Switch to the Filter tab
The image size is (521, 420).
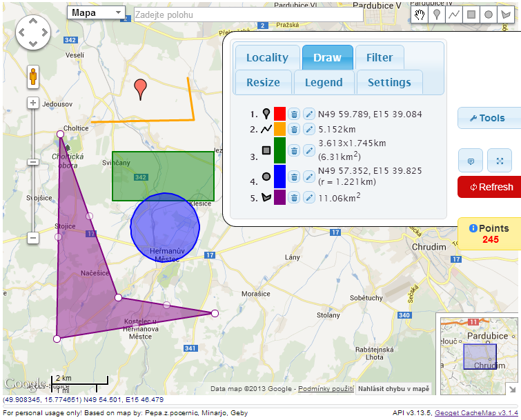pos(380,58)
